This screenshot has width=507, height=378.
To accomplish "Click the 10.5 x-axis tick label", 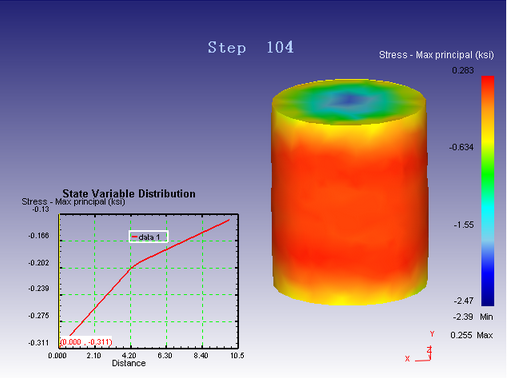I will 237,356.
